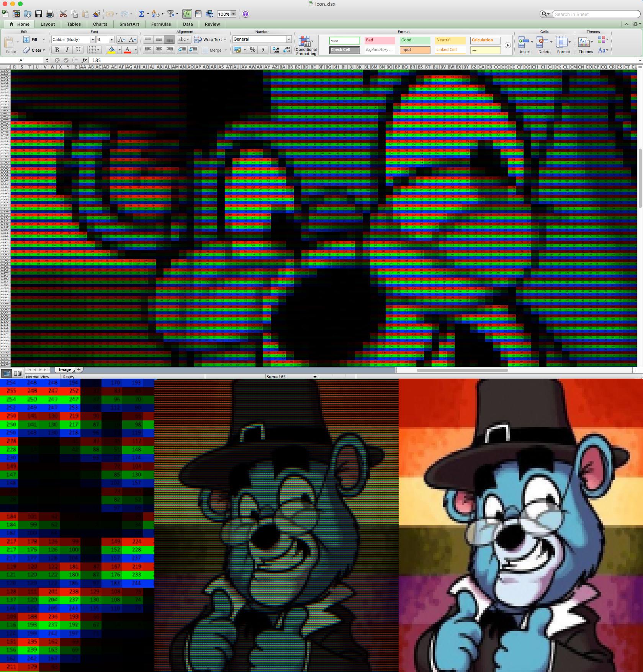Image resolution: width=643 pixels, height=672 pixels.
Task: Click the large Paste ribbon button
Action: pos(11,45)
